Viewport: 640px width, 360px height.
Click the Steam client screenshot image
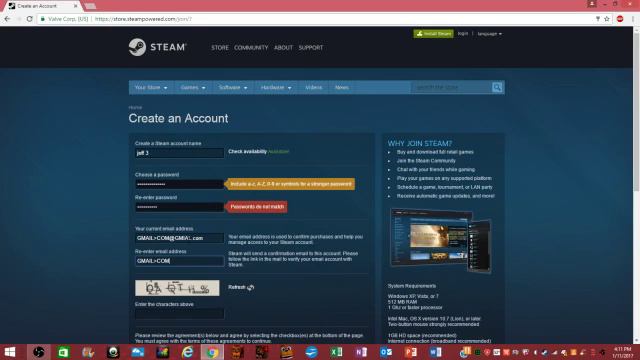[440, 240]
